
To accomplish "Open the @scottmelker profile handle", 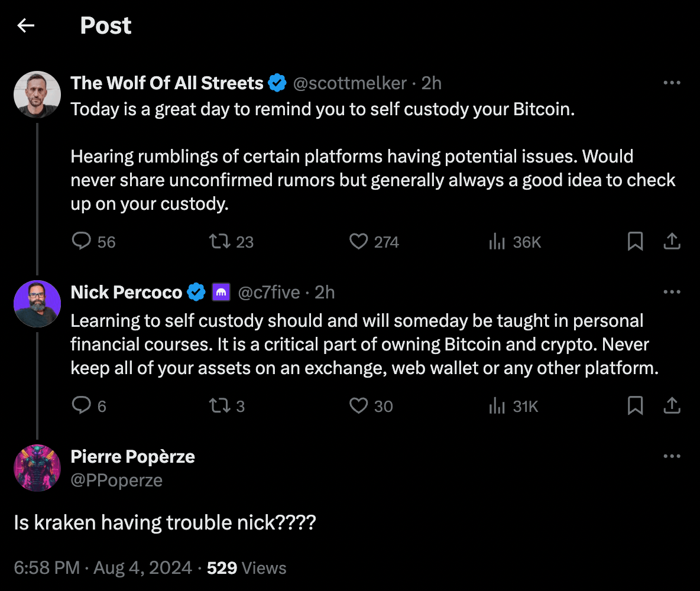I will tap(350, 83).
